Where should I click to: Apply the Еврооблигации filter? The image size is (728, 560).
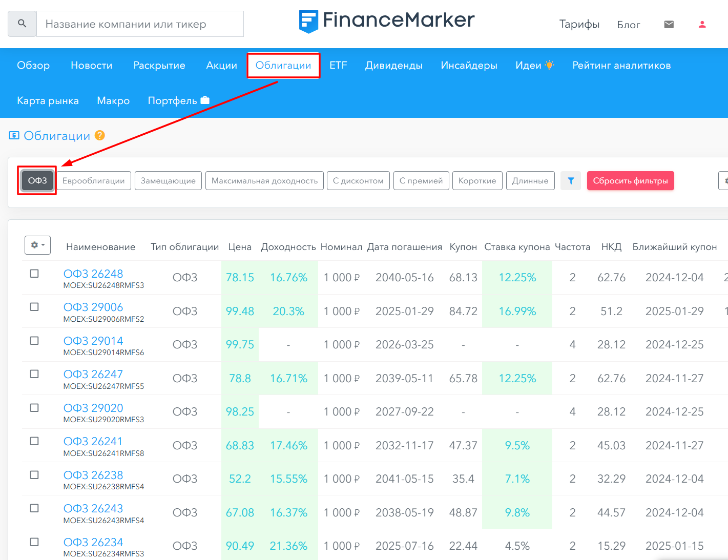pyautogui.click(x=94, y=181)
